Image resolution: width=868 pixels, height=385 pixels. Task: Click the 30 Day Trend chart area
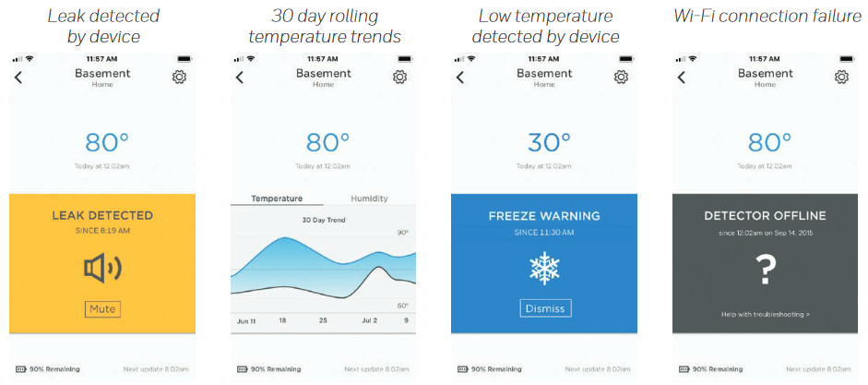coord(323,268)
